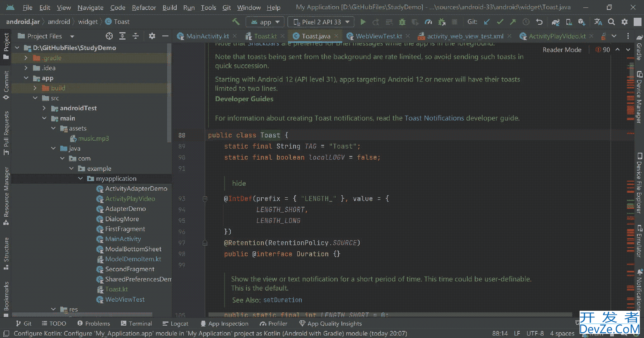Open the Logcat tool window
Screen dimensions: 644x338
tap(175, 324)
